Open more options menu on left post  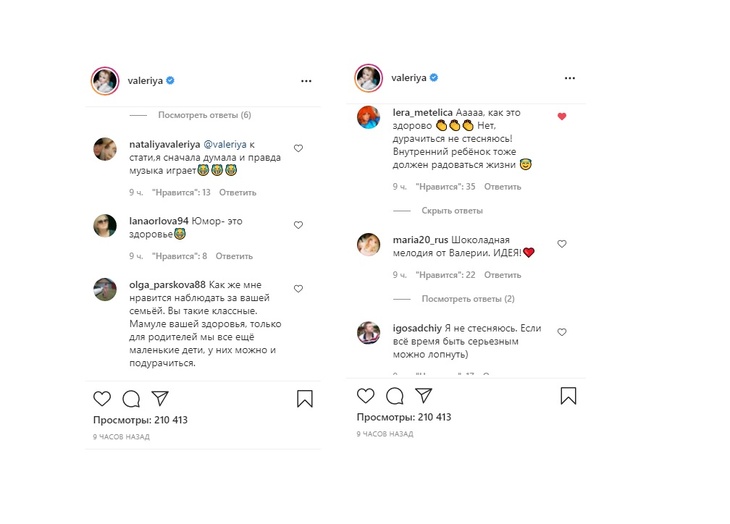[x=305, y=80]
